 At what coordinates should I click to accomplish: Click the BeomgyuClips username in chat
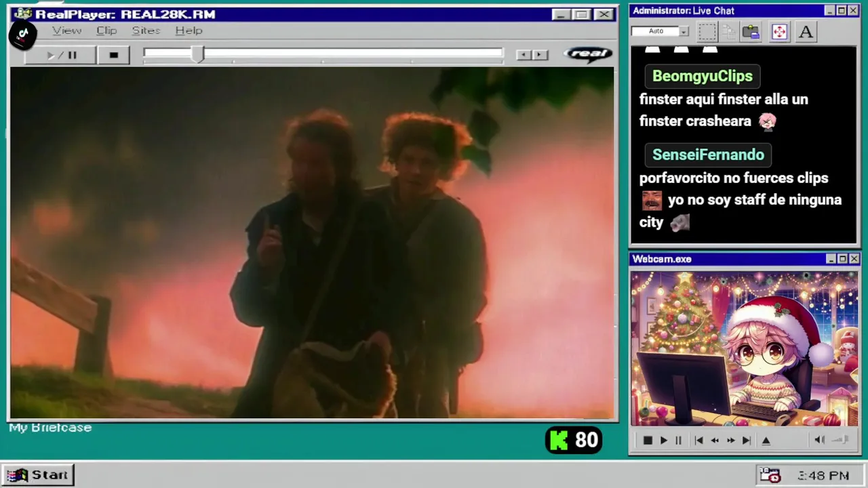pos(702,76)
